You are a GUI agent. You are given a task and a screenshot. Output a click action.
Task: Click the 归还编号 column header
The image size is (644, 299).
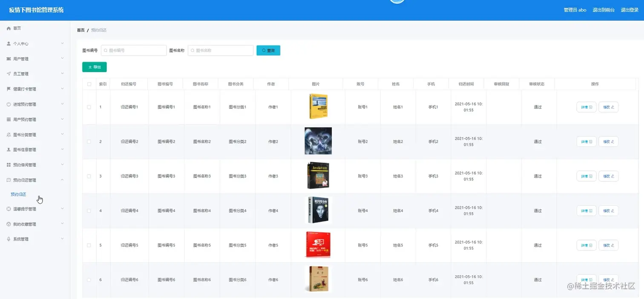129,84
